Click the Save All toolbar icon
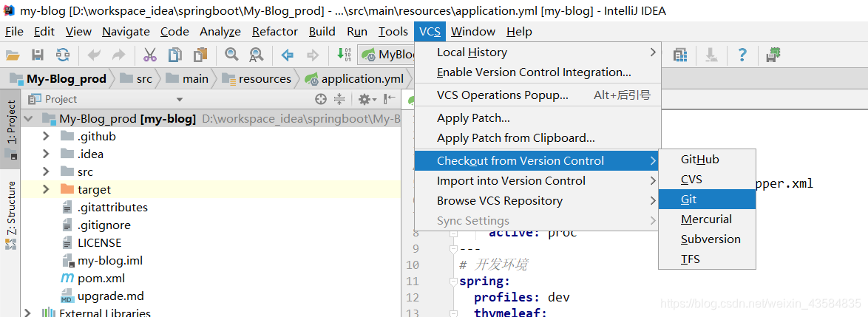This screenshot has height=317, width=868. pos(38,55)
